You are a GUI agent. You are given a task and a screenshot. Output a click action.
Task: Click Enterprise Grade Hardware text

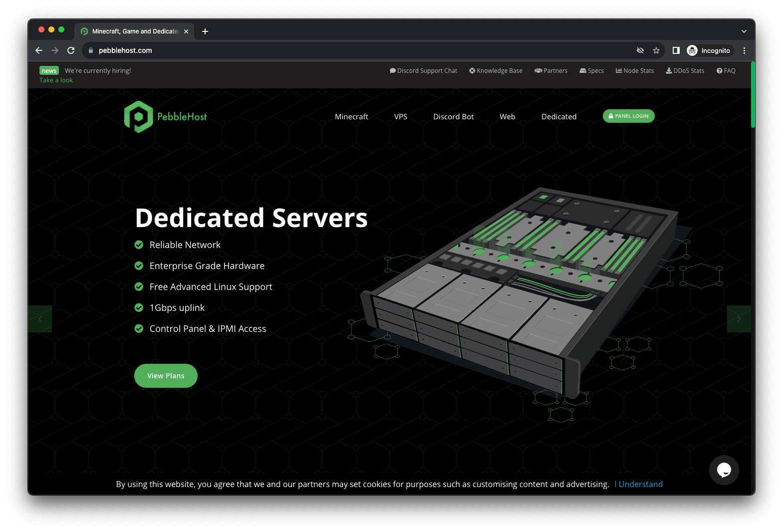[207, 266]
